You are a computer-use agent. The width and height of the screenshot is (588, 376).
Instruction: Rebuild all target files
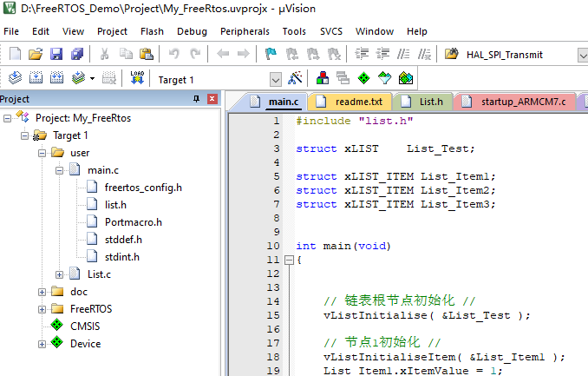[56, 78]
